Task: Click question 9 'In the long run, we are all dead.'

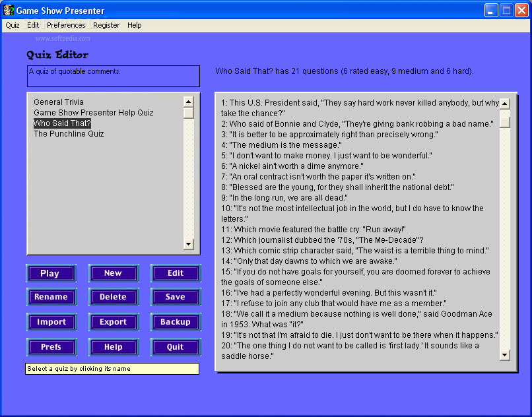Action: click(x=284, y=197)
